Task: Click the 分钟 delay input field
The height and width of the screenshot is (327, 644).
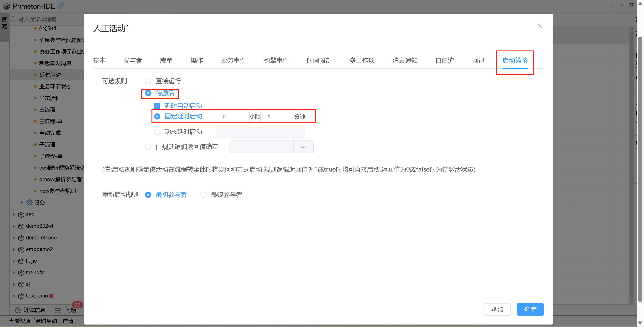Action: [277, 117]
